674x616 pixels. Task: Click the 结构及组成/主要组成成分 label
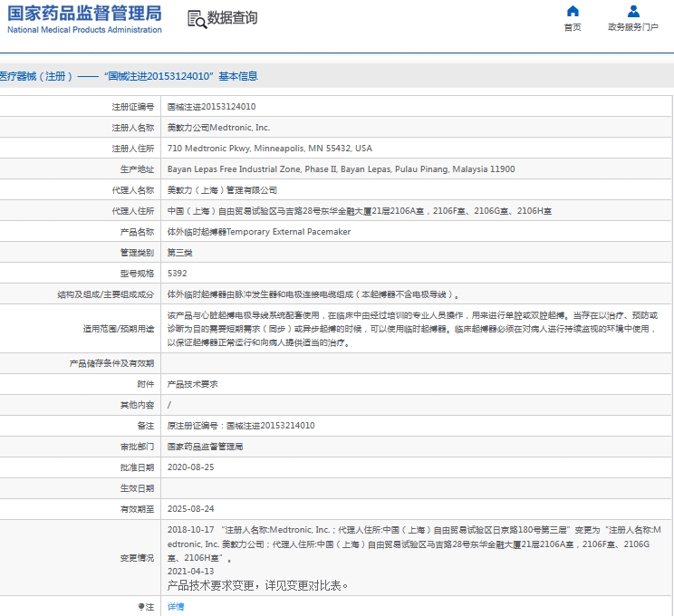(106, 294)
